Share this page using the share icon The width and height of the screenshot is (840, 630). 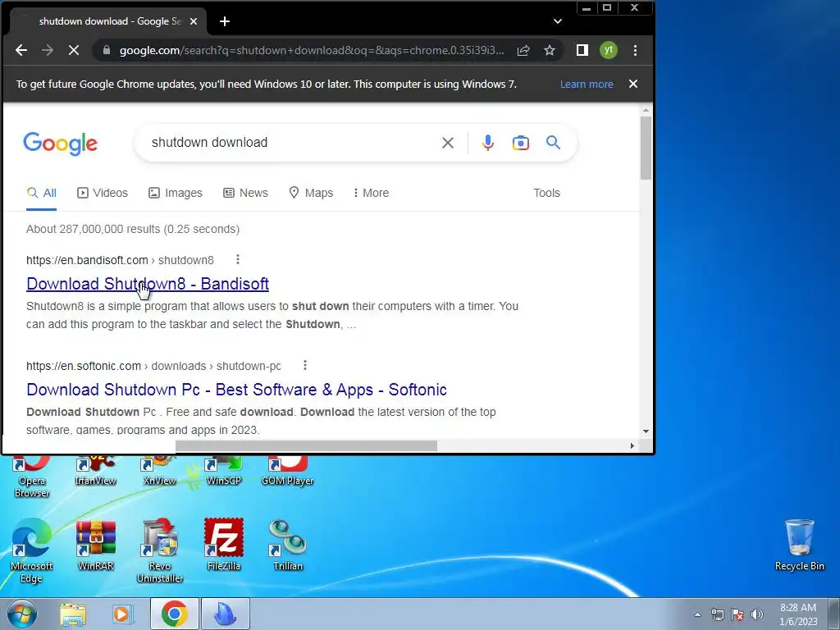[523, 50]
